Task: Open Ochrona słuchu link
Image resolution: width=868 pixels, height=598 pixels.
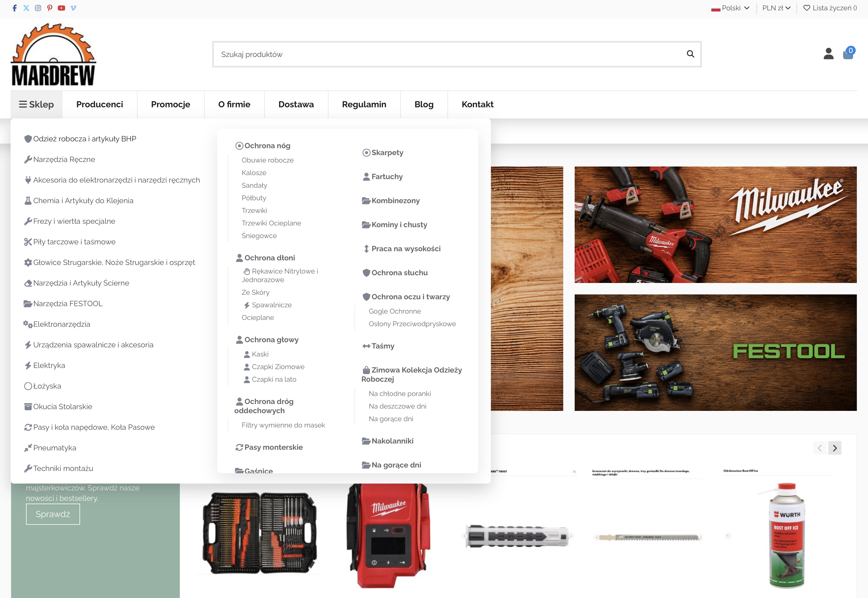Action: pos(395,273)
